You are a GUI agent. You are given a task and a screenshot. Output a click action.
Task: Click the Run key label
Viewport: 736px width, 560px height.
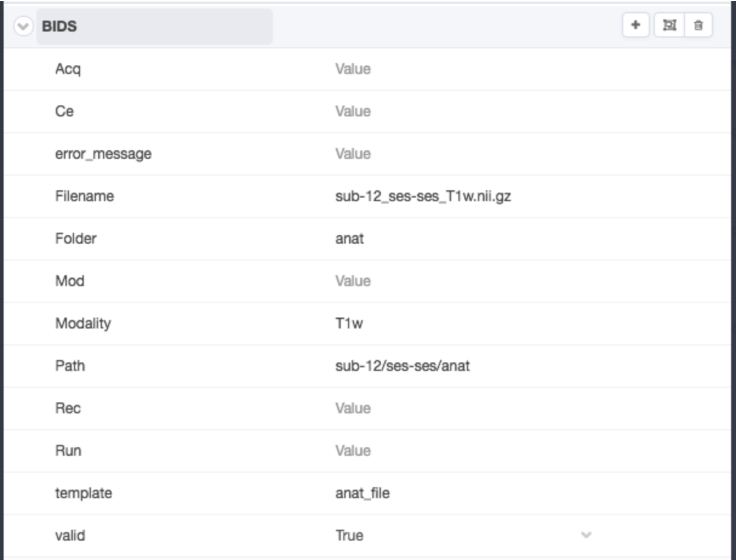(x=68, y=451)
